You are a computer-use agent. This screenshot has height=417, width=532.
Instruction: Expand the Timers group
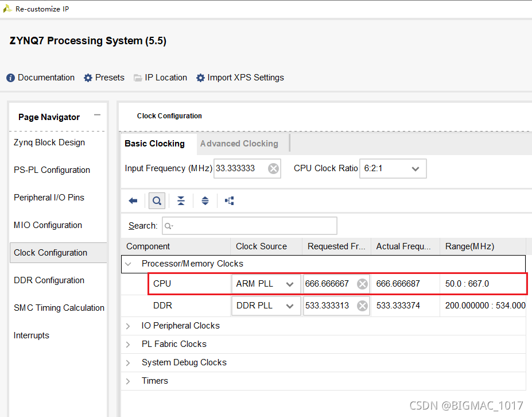128,381
